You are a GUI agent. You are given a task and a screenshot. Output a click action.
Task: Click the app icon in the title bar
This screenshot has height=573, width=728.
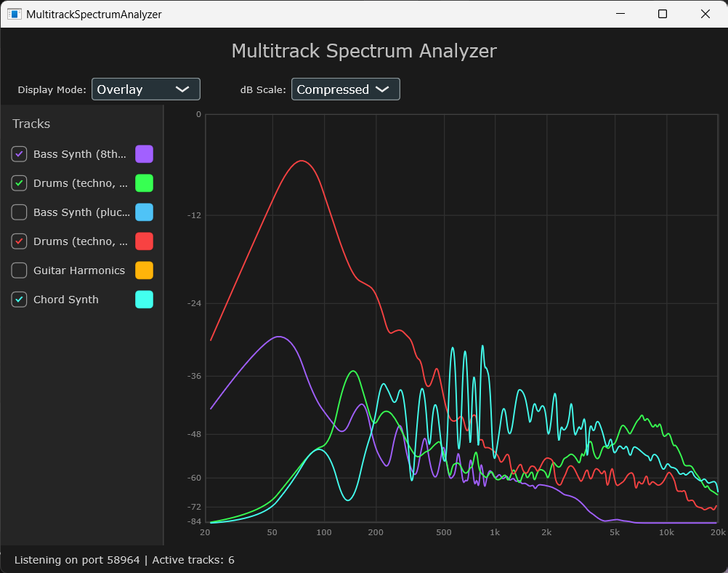(14, 14)
